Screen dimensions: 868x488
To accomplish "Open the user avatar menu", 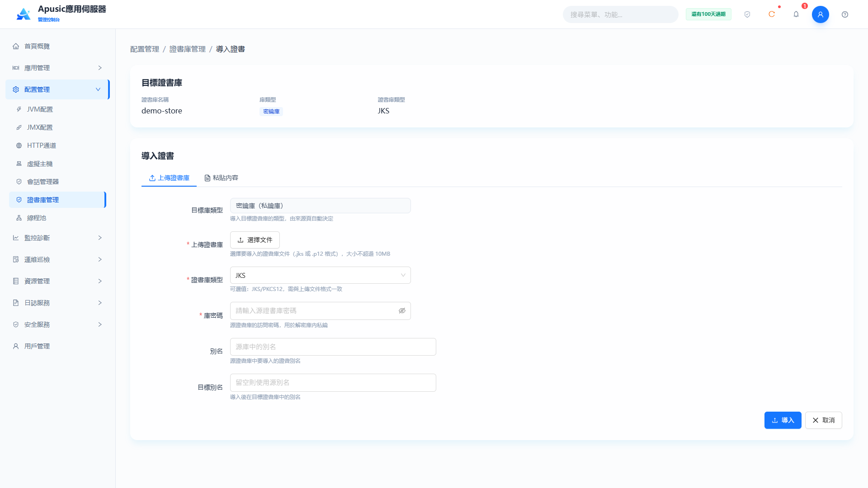I will click(x=821, y=14).
